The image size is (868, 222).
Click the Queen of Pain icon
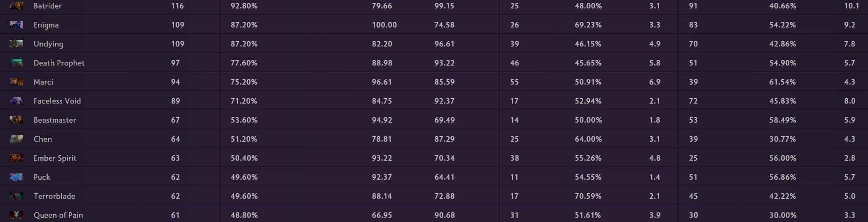tap(16, 215)
